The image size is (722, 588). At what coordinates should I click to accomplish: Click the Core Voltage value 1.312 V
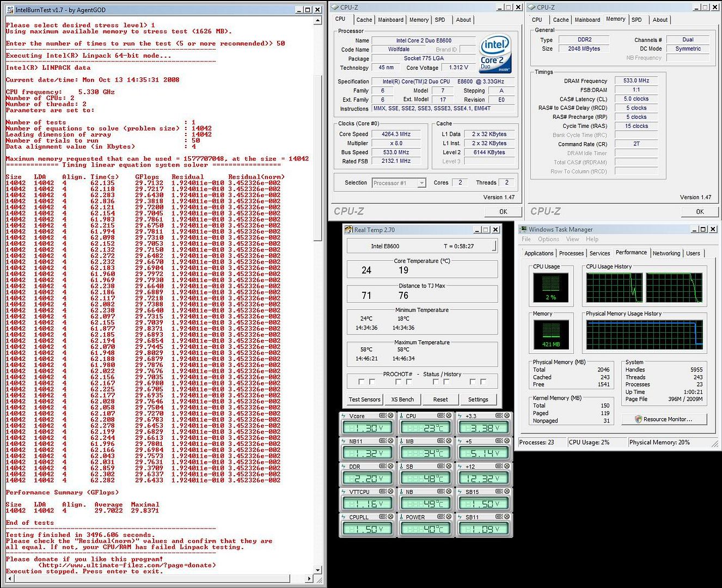458,68
